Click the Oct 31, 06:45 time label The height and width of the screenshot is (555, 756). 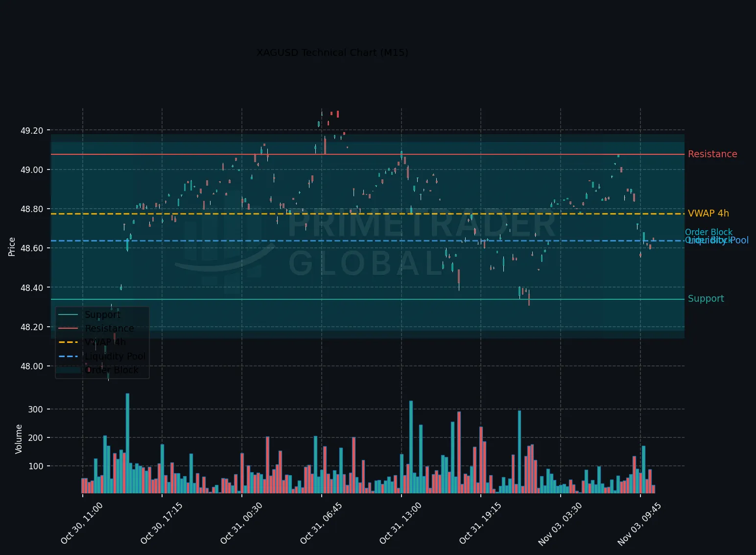coord(321,523)
